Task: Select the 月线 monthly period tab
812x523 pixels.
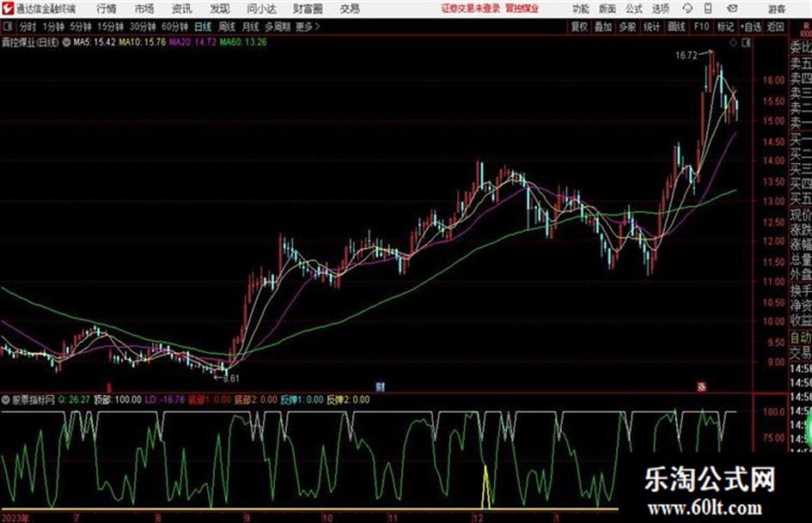Action: tap(251, 27)
